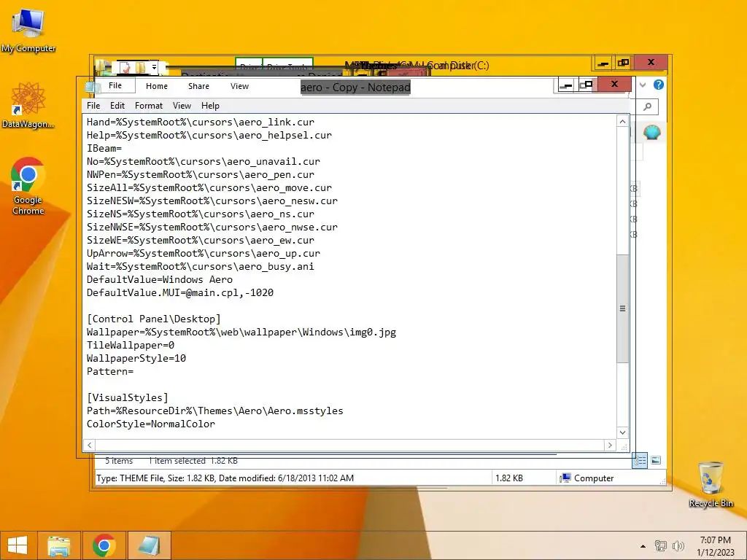Click the Windows Start button

click(18, 545)
